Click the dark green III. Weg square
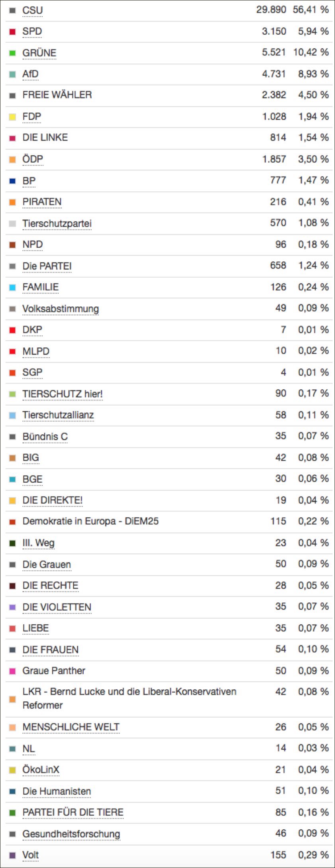This screenshot has height=868, width=335. click(12, 543)
